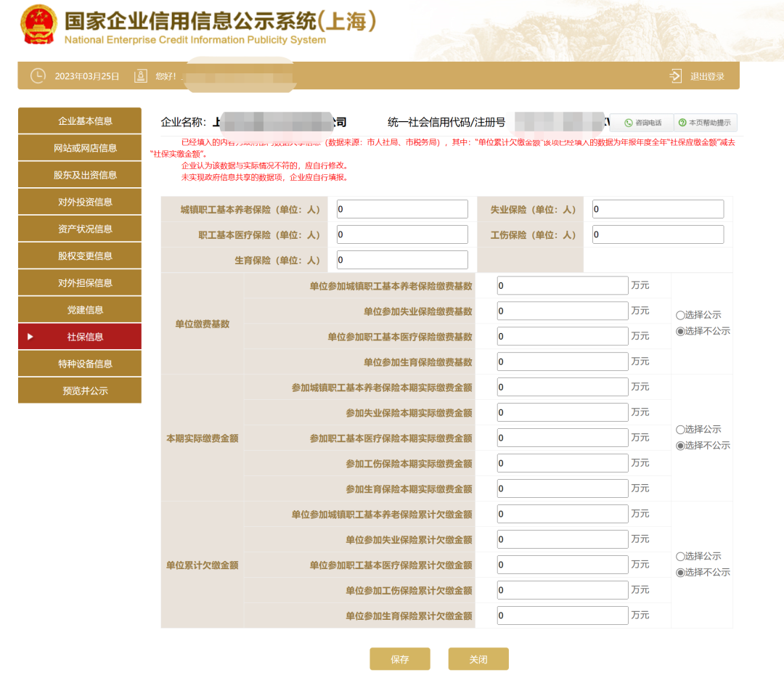Click the logout arrow icon

(676, 76)
